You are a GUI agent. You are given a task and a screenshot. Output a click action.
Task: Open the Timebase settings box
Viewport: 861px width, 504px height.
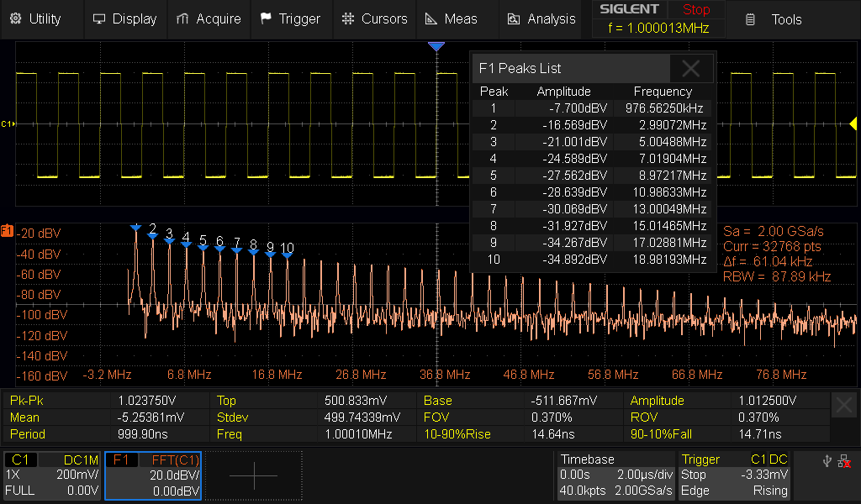point(616,475)
